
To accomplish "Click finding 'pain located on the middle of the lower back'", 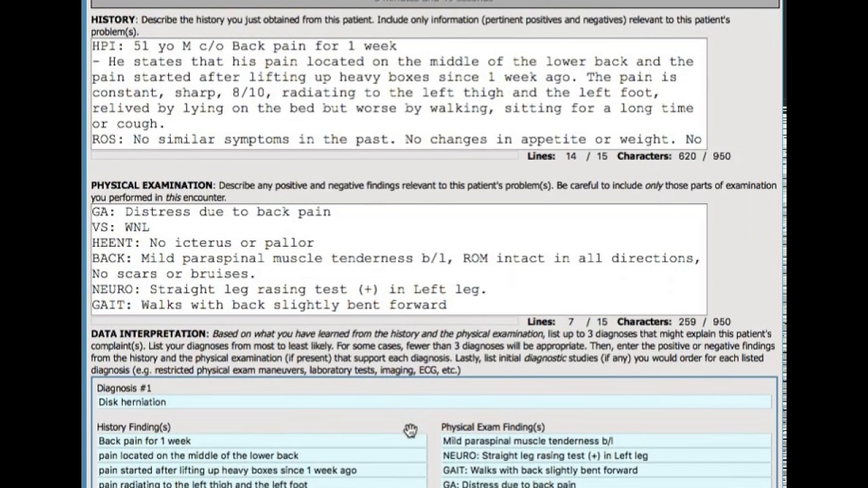I will [x=262, y=455].
